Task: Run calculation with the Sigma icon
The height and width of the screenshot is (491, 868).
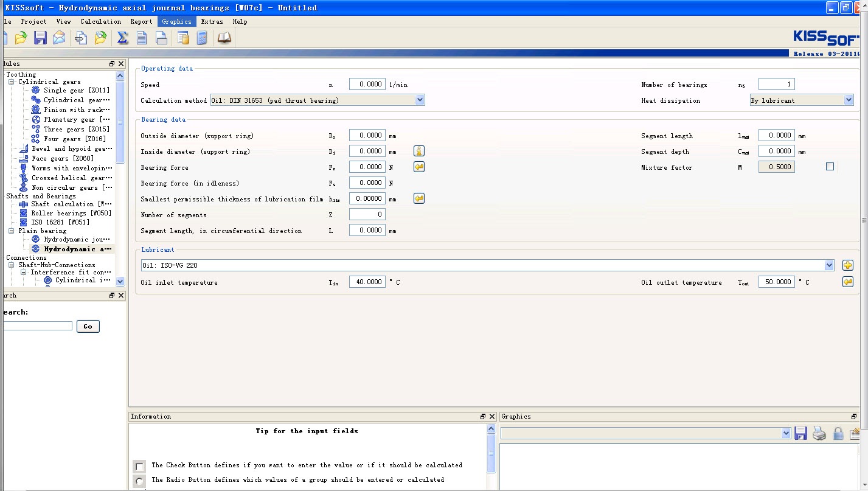Action: click(122, 38)
